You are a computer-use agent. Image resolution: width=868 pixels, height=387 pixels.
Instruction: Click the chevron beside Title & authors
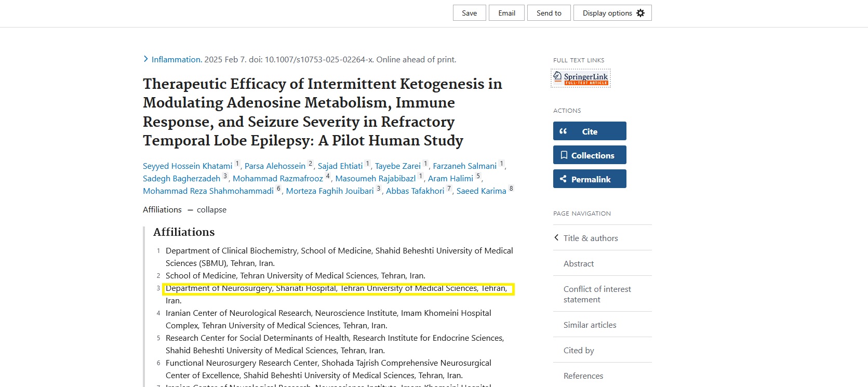click(556, 238)
